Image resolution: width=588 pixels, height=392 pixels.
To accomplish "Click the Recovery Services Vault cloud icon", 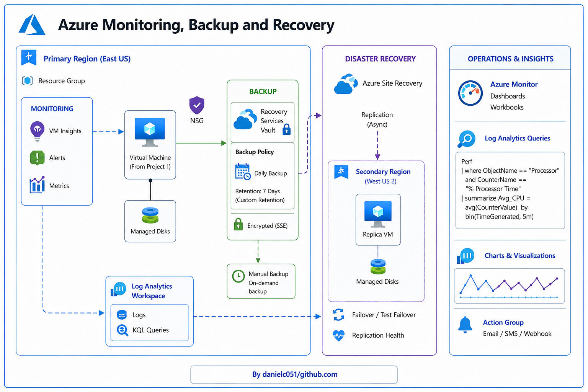I will click(x=245, y=119).
